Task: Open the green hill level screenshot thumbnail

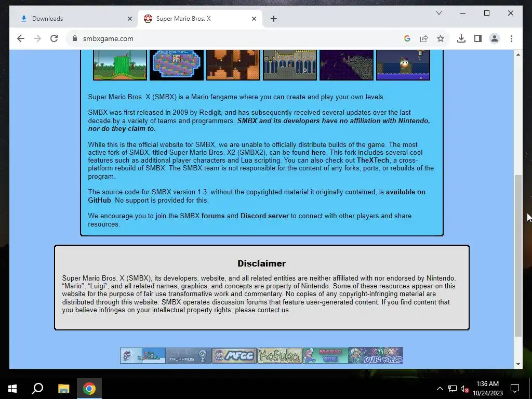Action: tap(120, 65)
